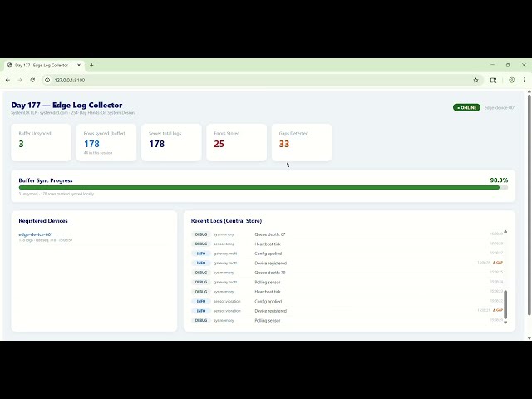This screenshot has width=532, height=399.
Task: Select the gateway.mqtt Config applied log row
Action: pyautogui.click(x=347, y=254)
